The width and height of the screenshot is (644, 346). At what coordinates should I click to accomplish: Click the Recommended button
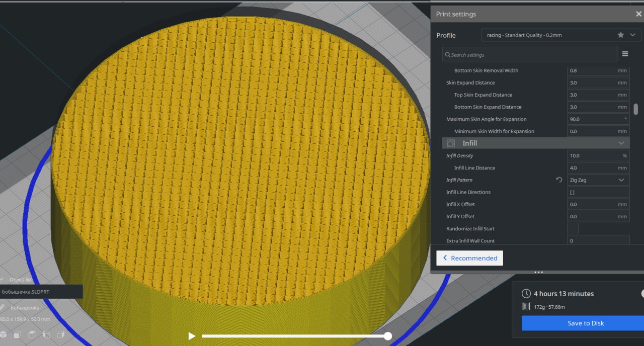469,258
